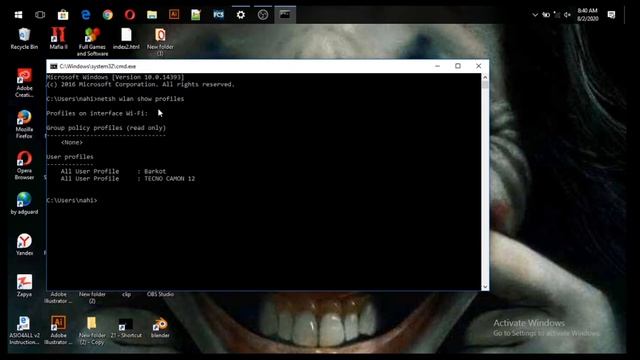Open the Settings gear in the taskbar

(241, 15)
